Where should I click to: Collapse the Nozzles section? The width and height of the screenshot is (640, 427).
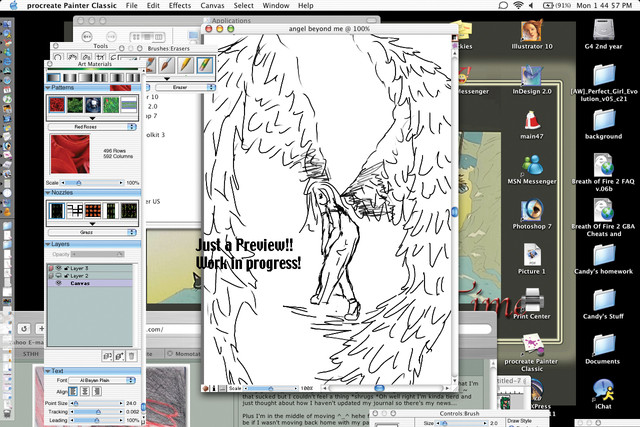pyautogui.click(x=47, y=192)
